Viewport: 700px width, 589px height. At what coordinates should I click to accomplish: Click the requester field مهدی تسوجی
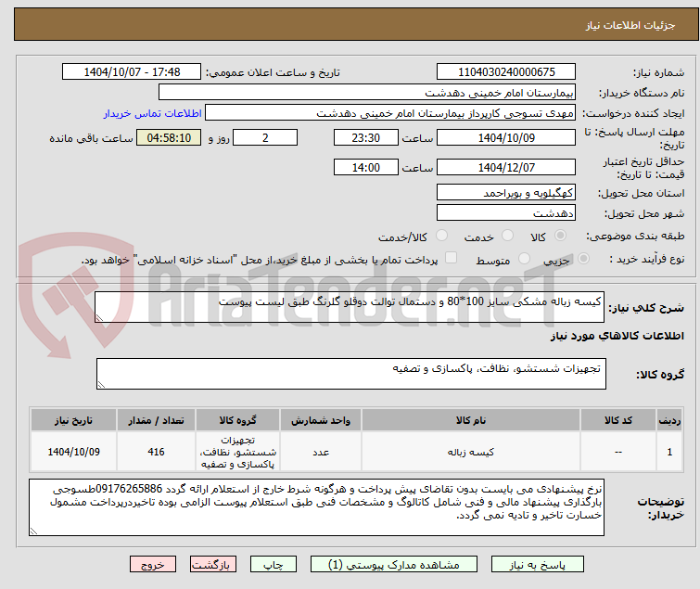coord(390,113)
